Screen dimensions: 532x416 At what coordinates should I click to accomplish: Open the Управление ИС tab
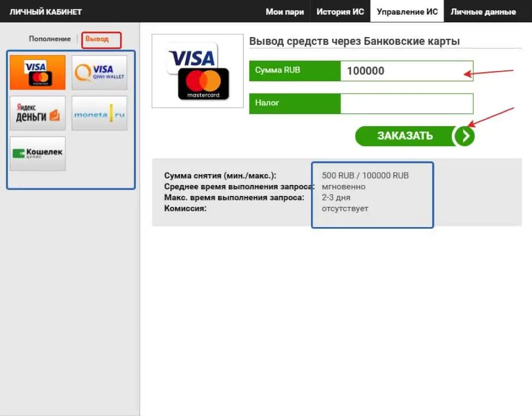click(x=407, y=11)
